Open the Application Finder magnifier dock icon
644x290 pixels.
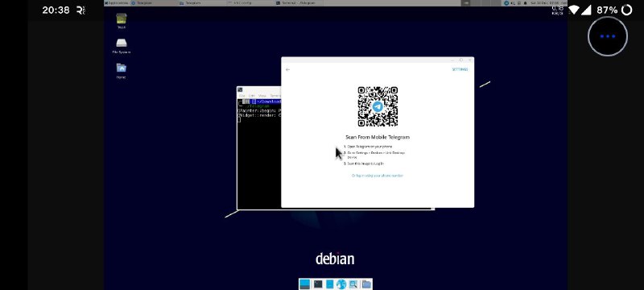pyautogui.click(x=353, y=284)
